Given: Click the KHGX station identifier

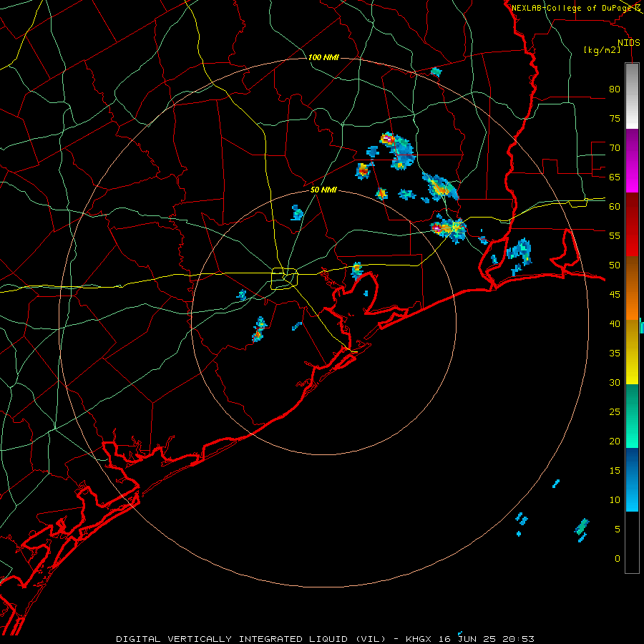Looking at the screenshot, I should [x=419, y=639].
